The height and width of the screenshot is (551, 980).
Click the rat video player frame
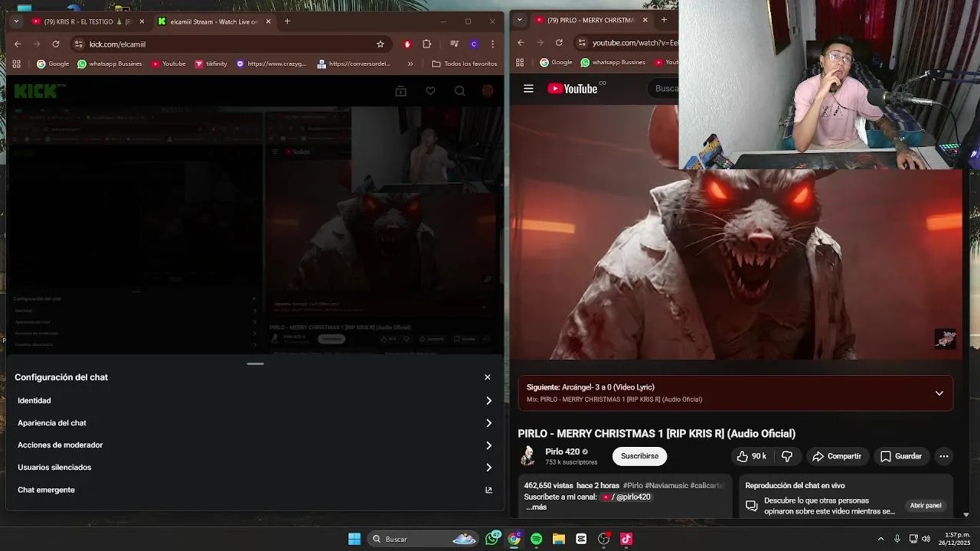pos(735,232)
